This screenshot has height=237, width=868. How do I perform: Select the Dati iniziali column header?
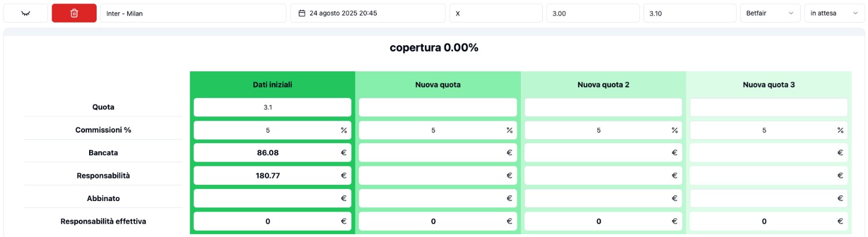pos(273,85)
